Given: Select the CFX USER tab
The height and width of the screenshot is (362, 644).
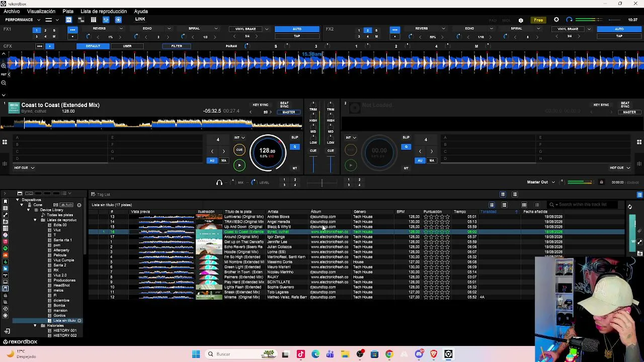Looking at the screenshot, I should (x=127, y=46).
